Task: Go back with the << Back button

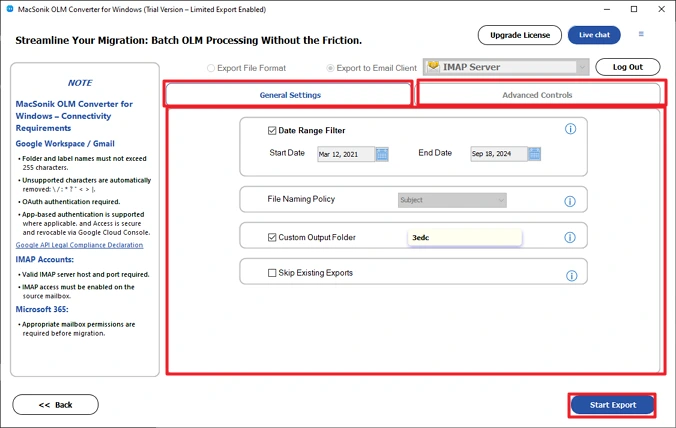Action: click(x=56, y=405)
